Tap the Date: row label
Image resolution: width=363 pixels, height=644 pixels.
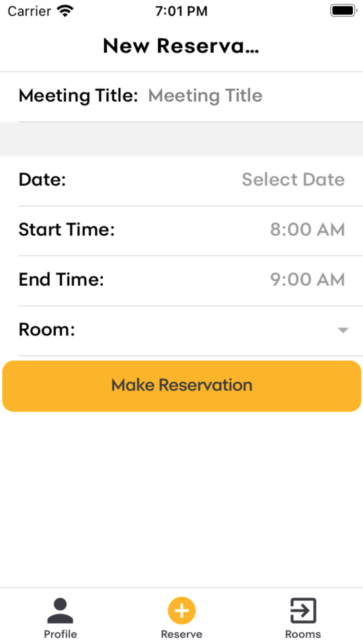click(x=42, y=180)
